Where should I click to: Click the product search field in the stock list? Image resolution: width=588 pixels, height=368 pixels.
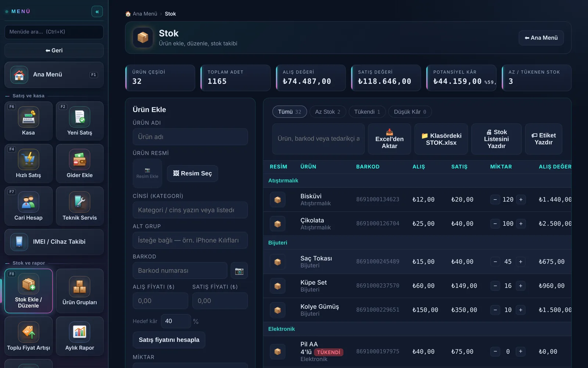click(318, 139)
